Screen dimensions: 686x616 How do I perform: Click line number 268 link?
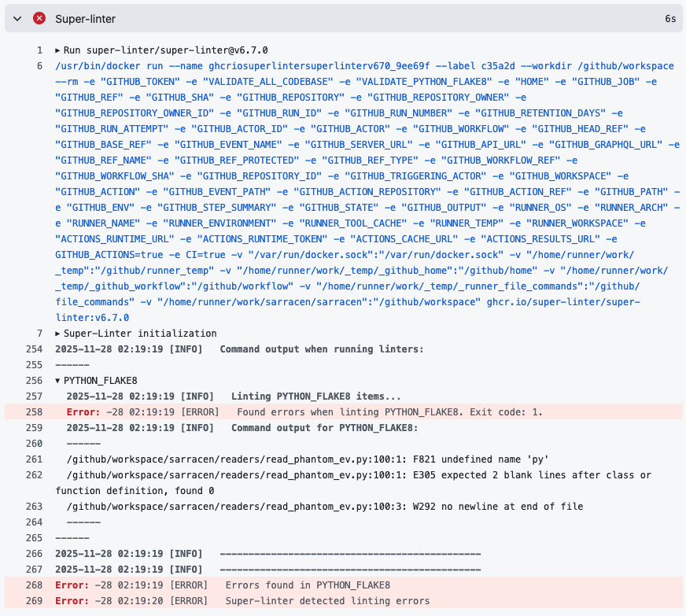[x=34, y=586]
